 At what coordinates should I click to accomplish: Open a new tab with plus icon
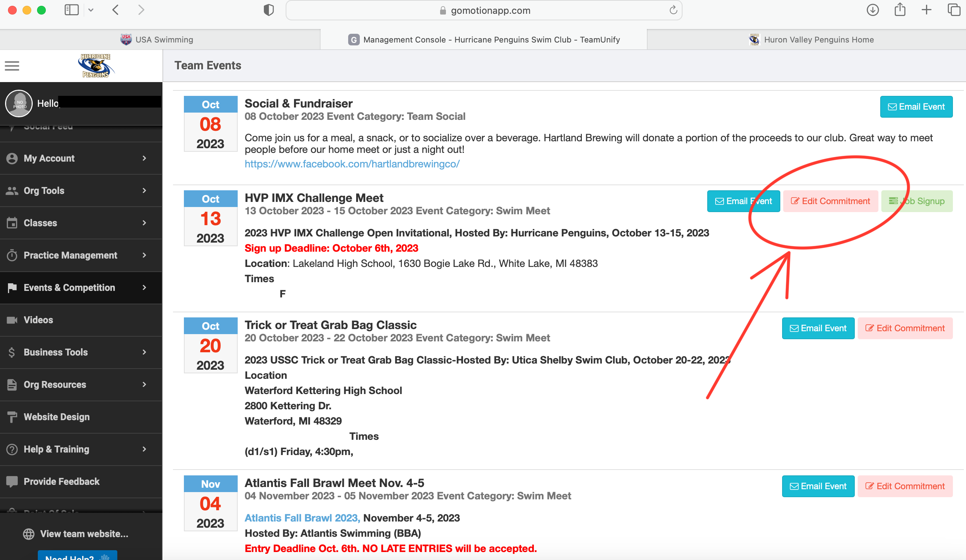(926, 10)
